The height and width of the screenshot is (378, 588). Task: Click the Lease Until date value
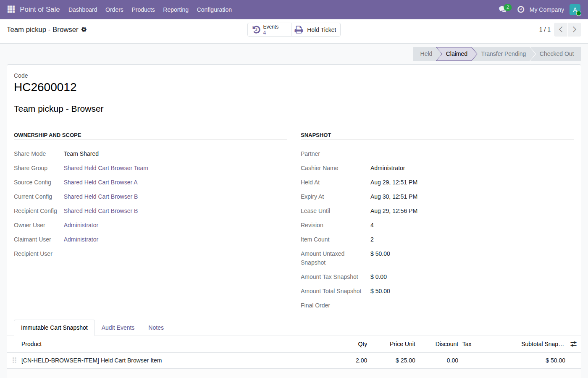pos(394,211)
